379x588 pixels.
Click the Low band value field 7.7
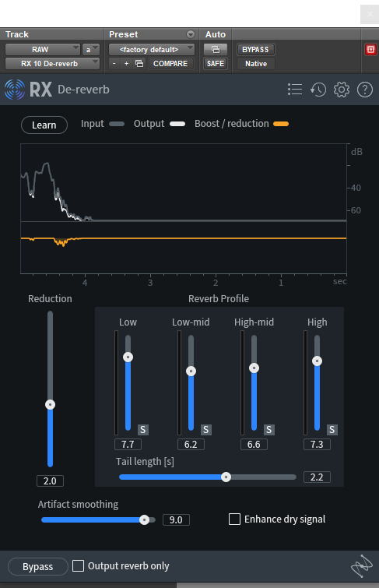pos(128,445)
